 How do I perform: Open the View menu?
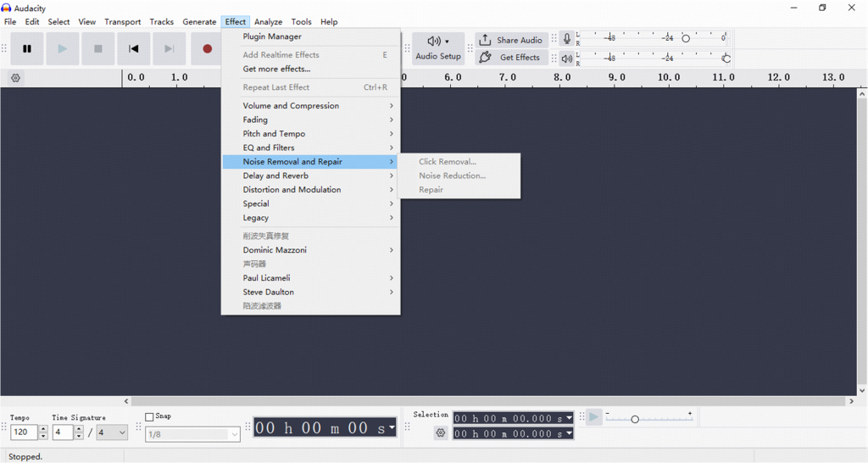87,21
